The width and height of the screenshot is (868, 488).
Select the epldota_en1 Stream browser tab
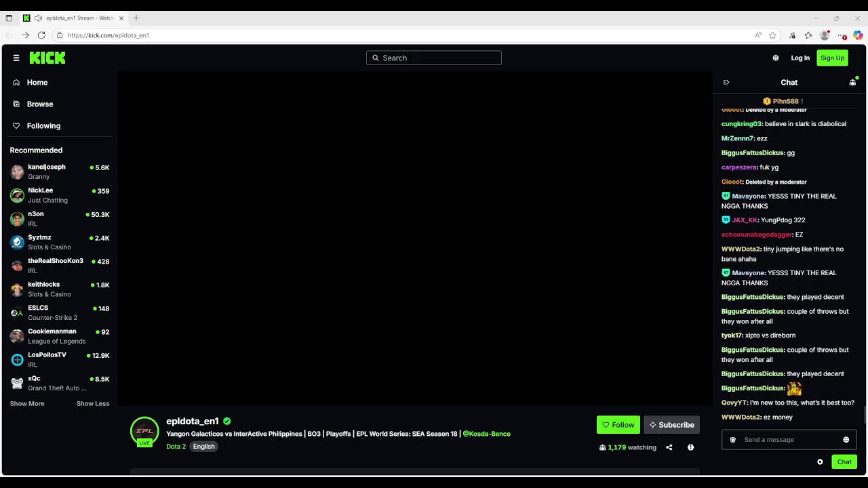tap(73, 18)
